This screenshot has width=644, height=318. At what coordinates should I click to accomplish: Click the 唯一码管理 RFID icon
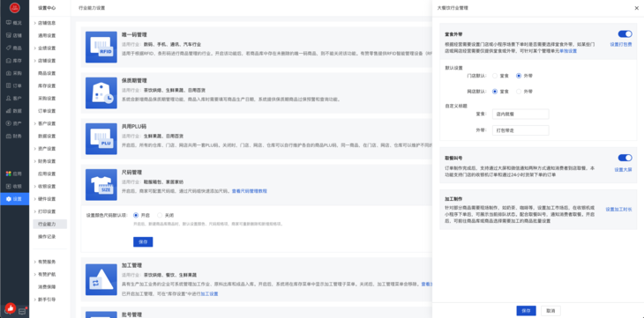coord(101,48)
